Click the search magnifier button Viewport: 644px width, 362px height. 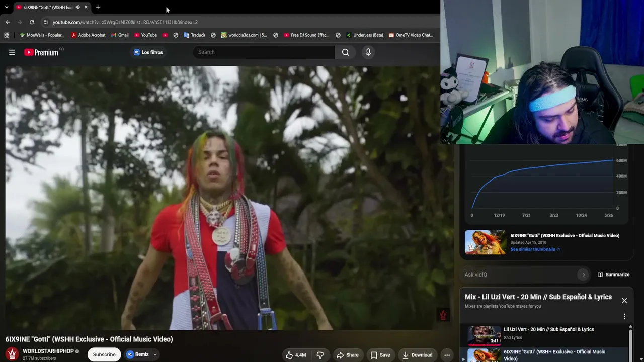coord(346,52)
